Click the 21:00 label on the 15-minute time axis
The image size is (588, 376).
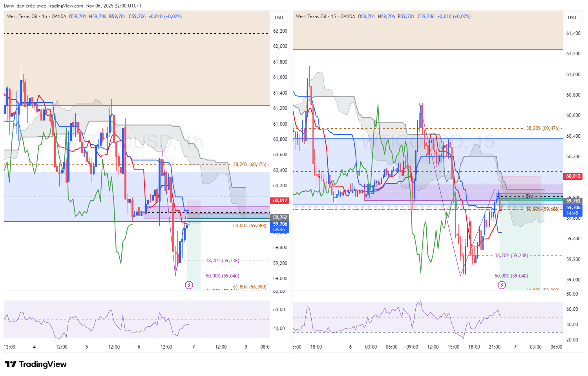point(495,347)
